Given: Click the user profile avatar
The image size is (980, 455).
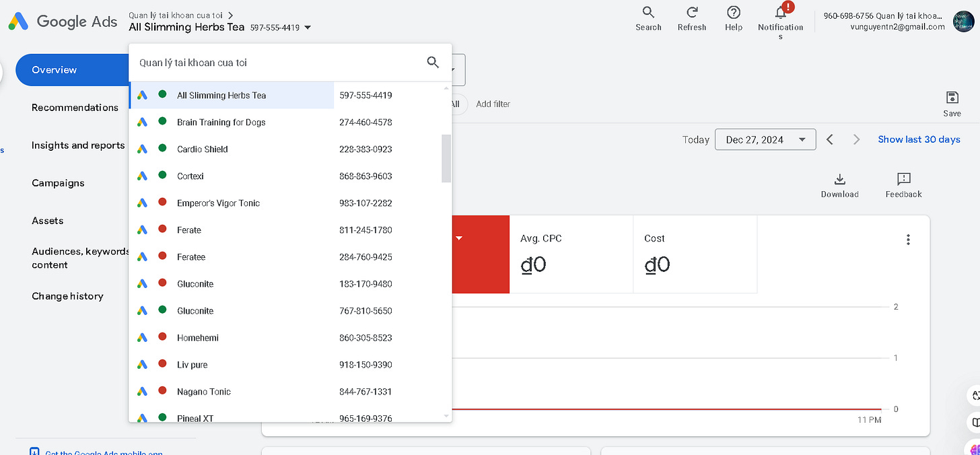Looking at the screenshot, I should click(964, 21).
